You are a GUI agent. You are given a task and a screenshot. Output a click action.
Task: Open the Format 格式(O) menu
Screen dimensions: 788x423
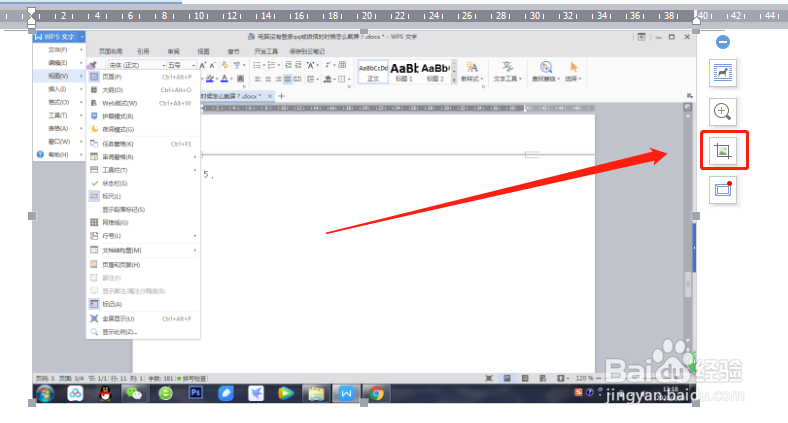pos(59,102)
